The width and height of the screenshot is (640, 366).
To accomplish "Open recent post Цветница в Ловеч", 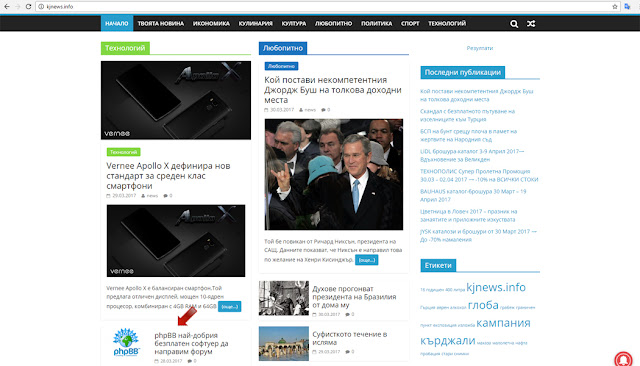I will click(x=469, y=215).
